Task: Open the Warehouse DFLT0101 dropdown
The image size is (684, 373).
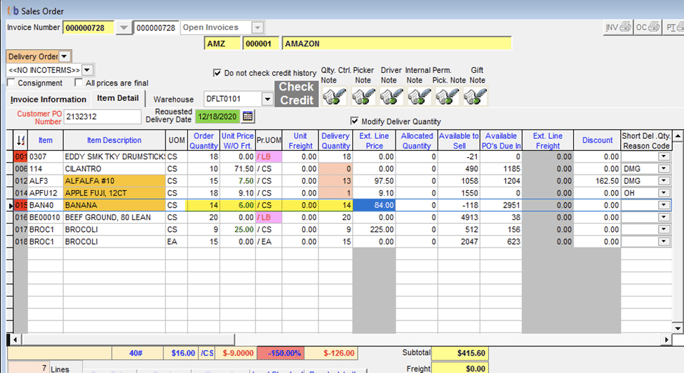Action: click(x=267, y=99)
